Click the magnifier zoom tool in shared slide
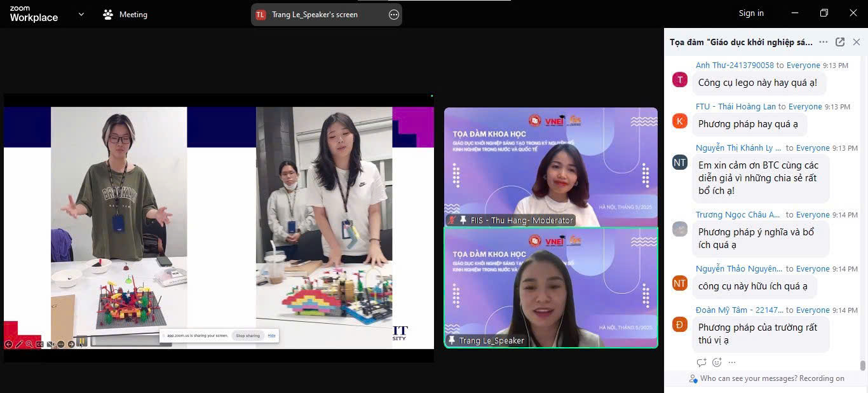The height and width of the screenshot is (393, 868). [29, 344]
